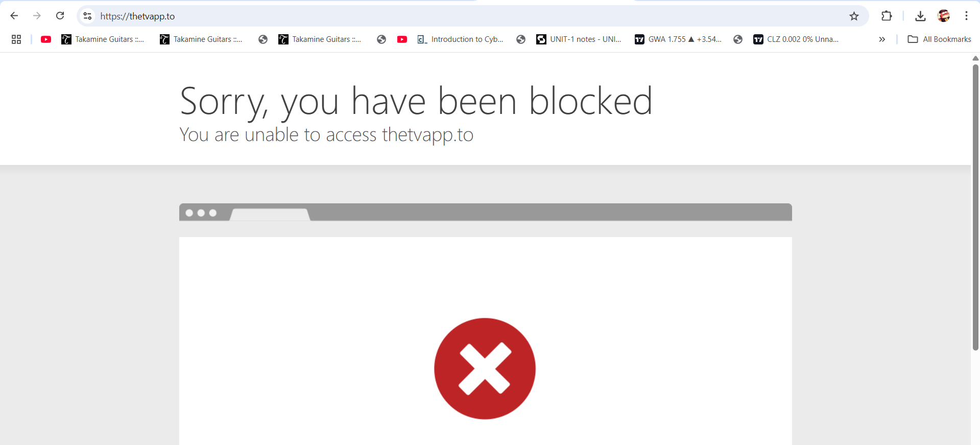The width and height of the screenshot is (980, 445).
Task: Open the first Takamine Guitars bookmark
Action: coord(103,39)
